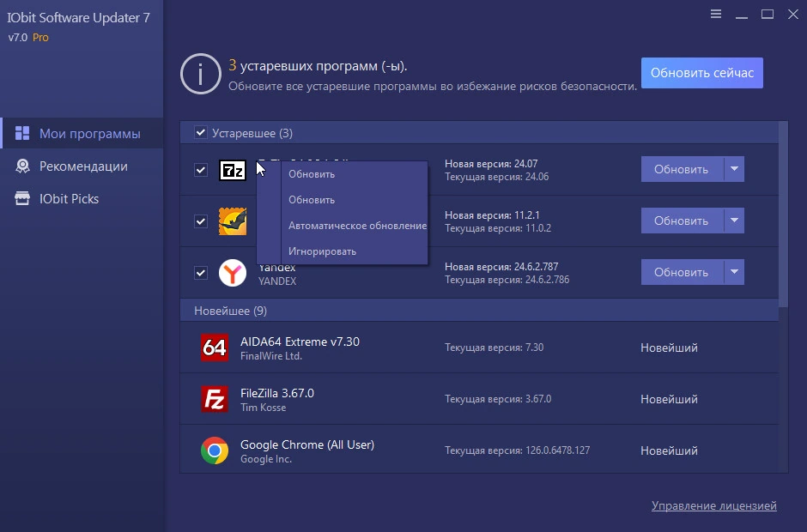Uncheck the bat program row checkbox

click(x=201, y=221)
